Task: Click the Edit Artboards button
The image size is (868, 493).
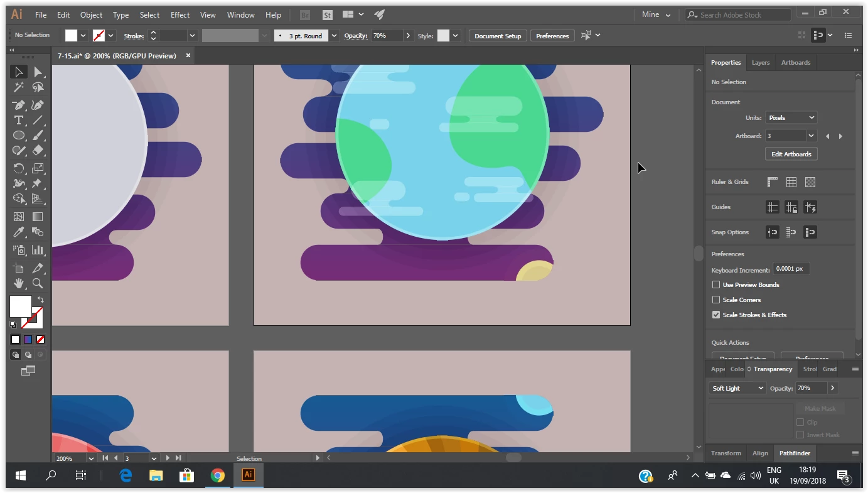Action: tap(791, 154)
